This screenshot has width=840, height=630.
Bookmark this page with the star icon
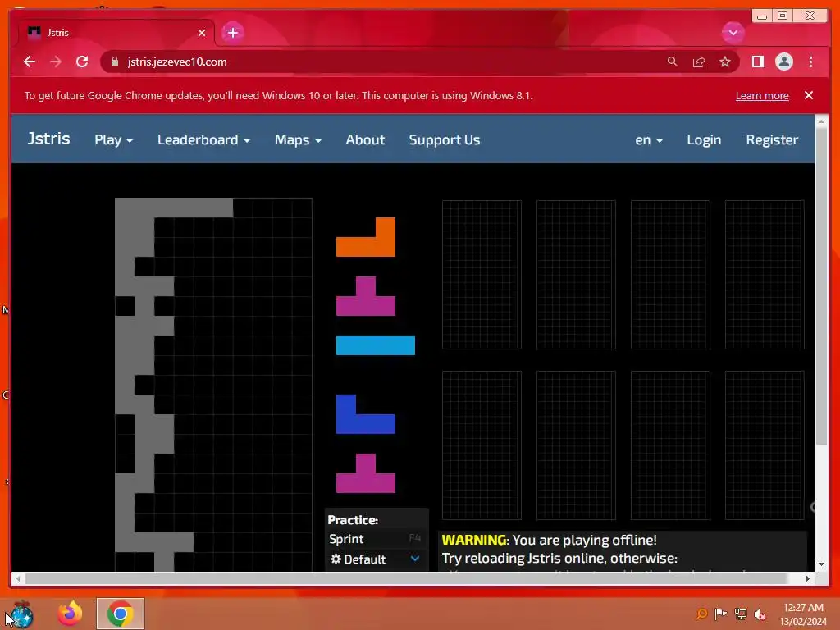725,62
